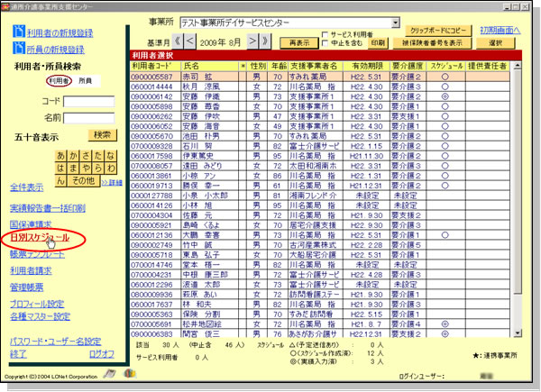Click the app icon in title bar
This screenshot has width=541, height=392.
click(5, 6)
